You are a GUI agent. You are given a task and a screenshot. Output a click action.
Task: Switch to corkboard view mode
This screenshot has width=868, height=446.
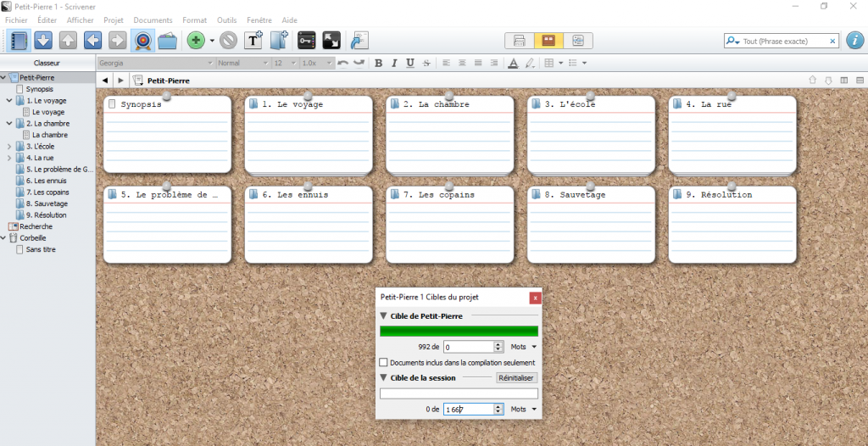(x=548, y=41)
